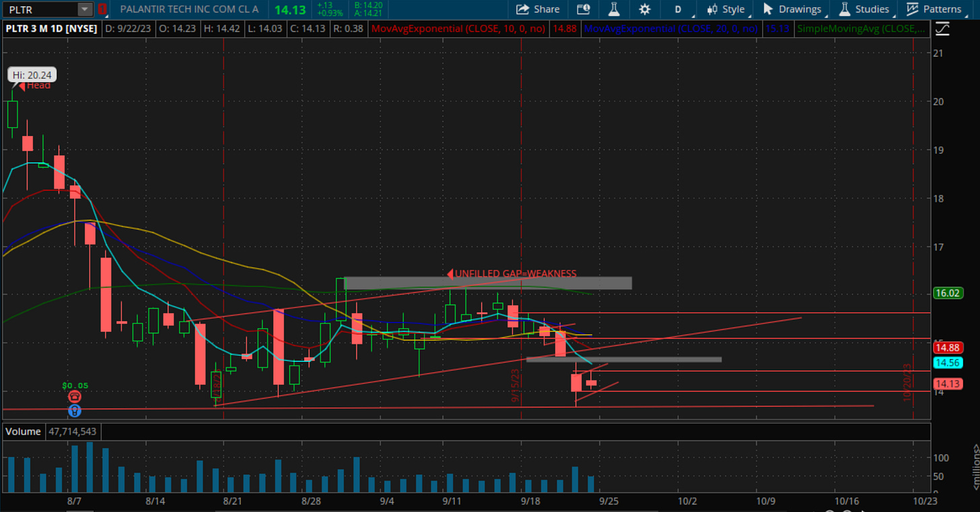Viewport: 980px width, 512px height.
Task: Click the R: 0.38 range value
Action: 347,29
